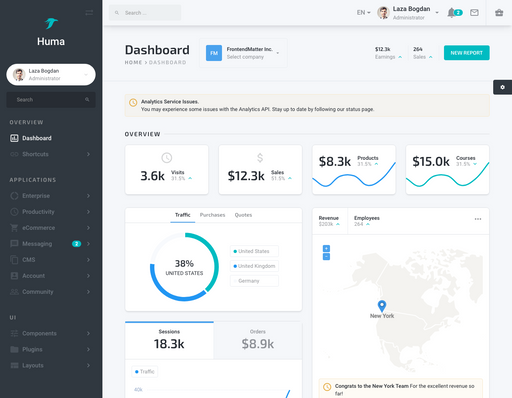Screen dimensions: 512x398
Task: Select the Employees tab on map card
Action: coord(367,221)
